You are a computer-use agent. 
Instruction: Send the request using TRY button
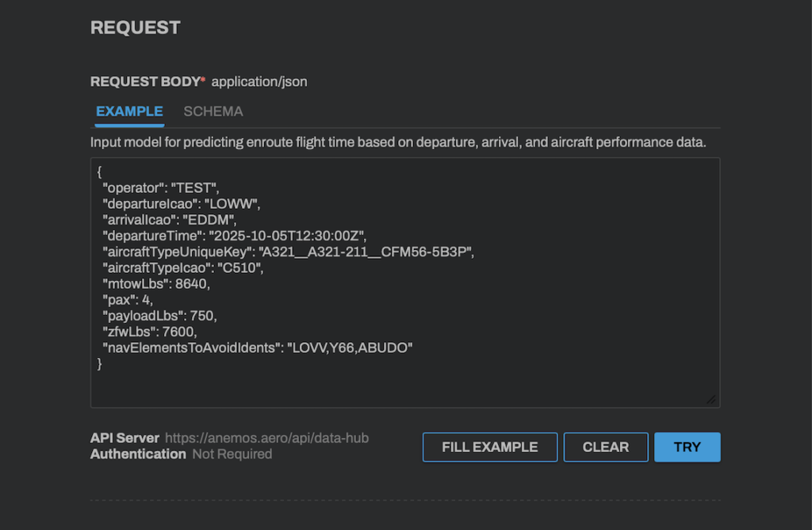click(x=687, y=447)
